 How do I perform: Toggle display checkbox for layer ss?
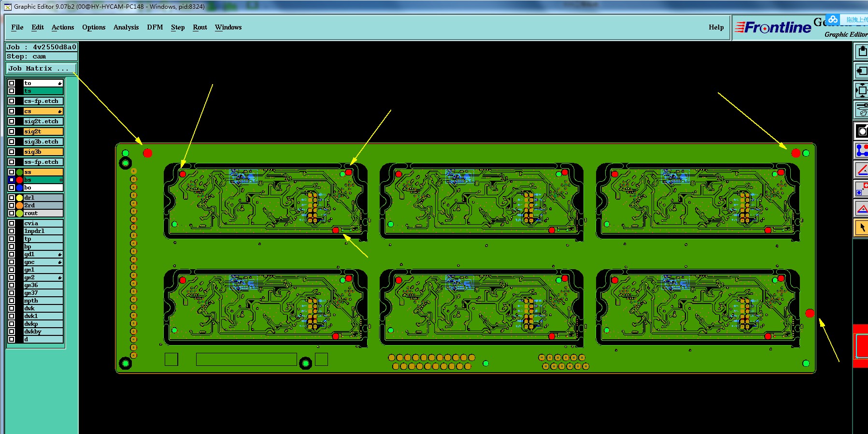click(x=12, y=172)
